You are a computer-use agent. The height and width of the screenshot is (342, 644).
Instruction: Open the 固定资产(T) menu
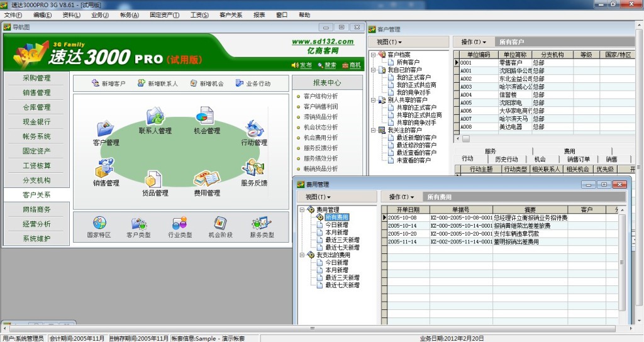164,15
